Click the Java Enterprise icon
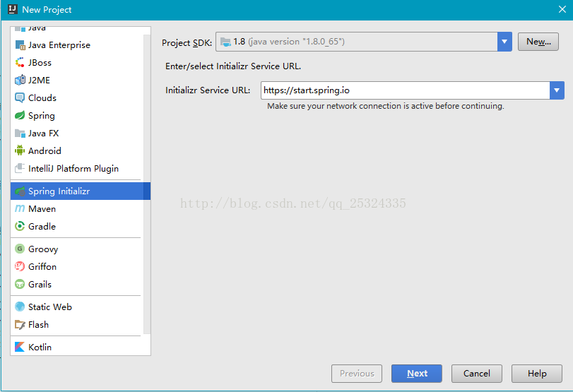 20,45
